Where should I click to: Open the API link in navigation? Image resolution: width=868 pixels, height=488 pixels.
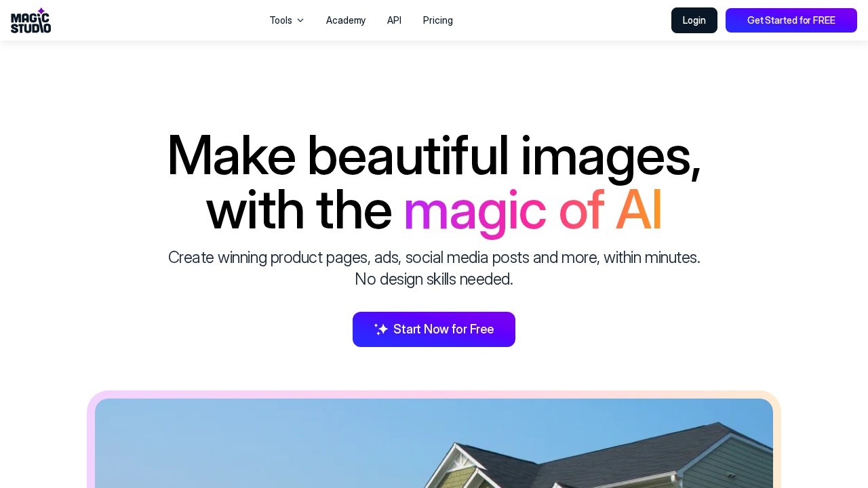(x=394, y=20)
